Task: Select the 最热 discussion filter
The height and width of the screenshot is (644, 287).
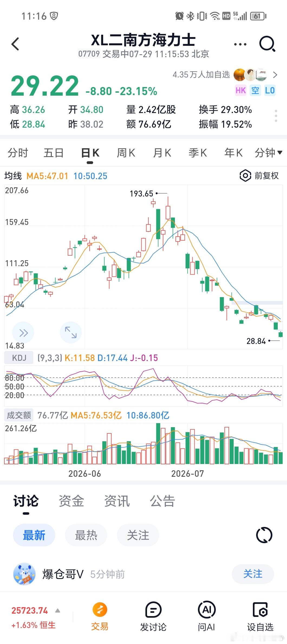Action: (x=86, y=535)
